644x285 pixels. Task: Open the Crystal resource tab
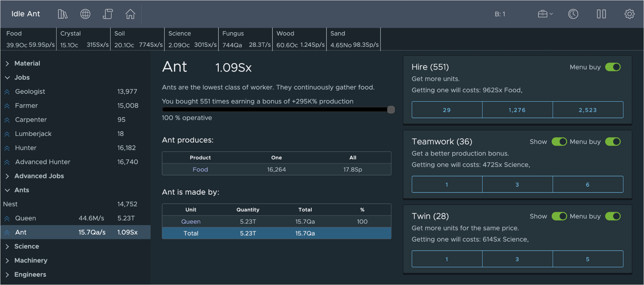(x=84, y=39)
